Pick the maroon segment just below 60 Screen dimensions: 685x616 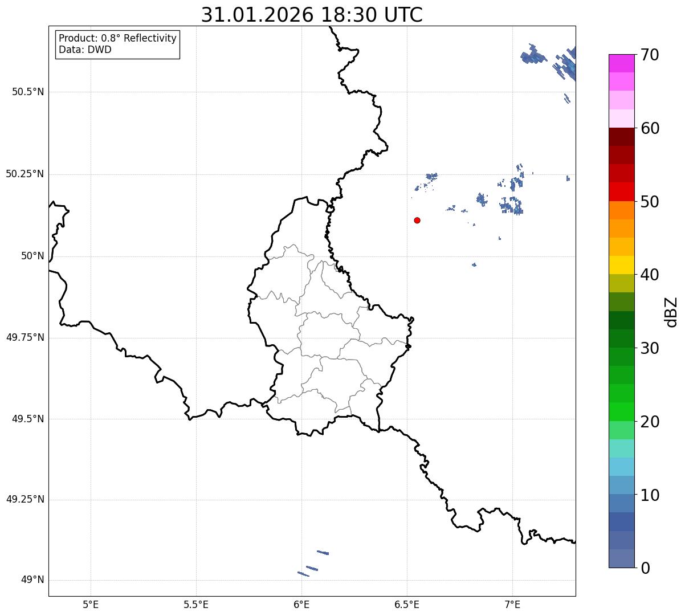click(x=621, y=137)
